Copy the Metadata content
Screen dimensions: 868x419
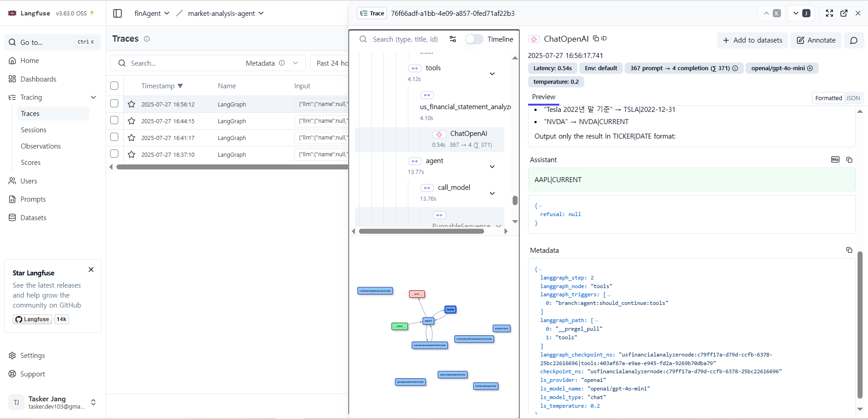849,250
